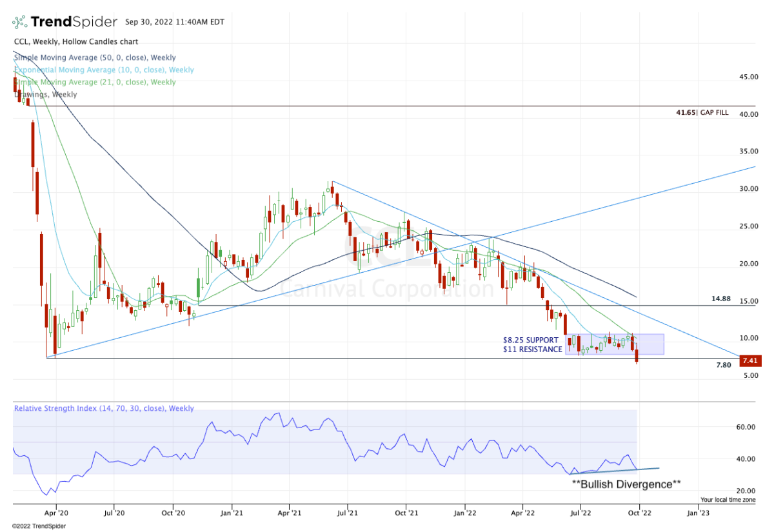
Task: Click the 41.65 GAP FILL level label
Action: pos(702,112)
